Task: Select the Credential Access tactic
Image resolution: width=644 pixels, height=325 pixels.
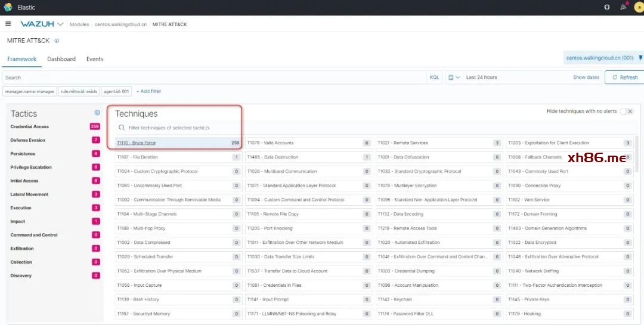Action: [30, 126]
